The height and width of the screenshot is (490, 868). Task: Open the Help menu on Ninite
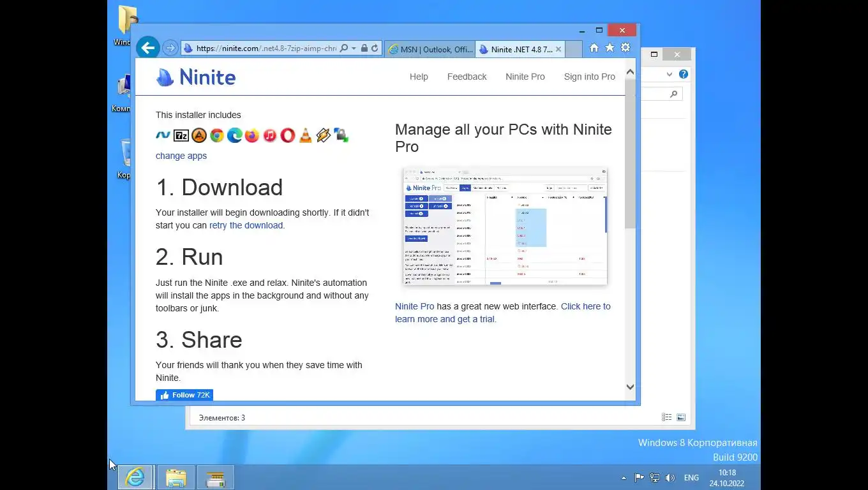(x=419, y=77)
